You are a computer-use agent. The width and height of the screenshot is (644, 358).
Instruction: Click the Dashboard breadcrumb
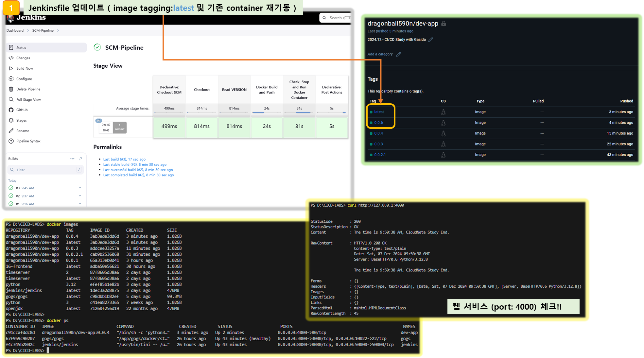pos(15,30)
